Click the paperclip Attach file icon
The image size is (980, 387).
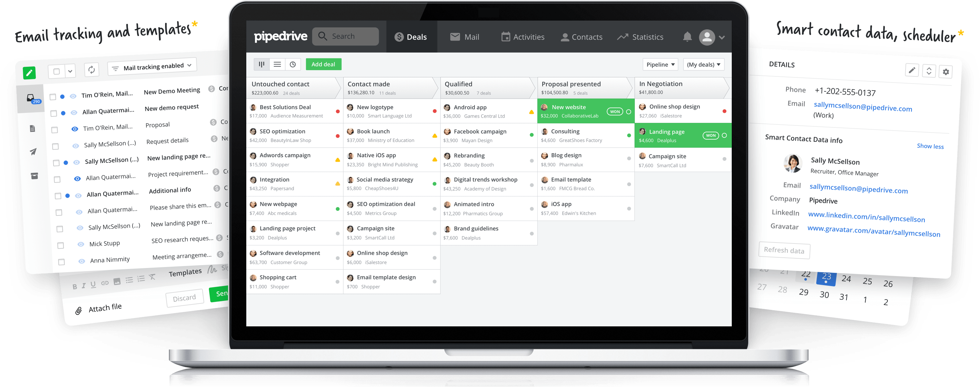(78, 311)
